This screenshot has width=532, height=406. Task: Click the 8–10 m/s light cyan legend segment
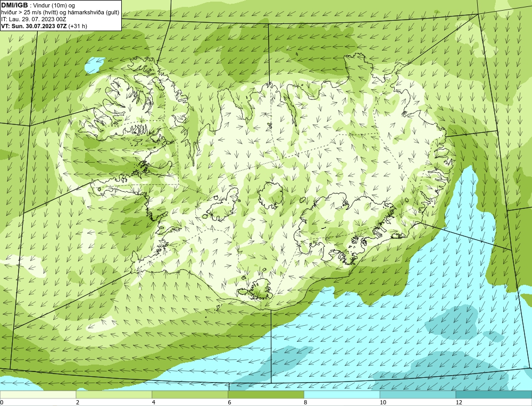[x=342, y=394]
